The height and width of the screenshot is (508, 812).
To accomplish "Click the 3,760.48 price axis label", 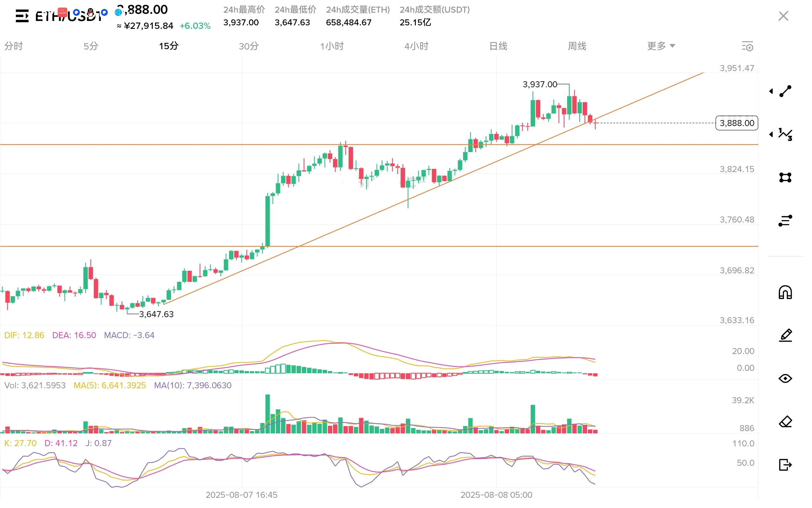I will pos(737,220).
